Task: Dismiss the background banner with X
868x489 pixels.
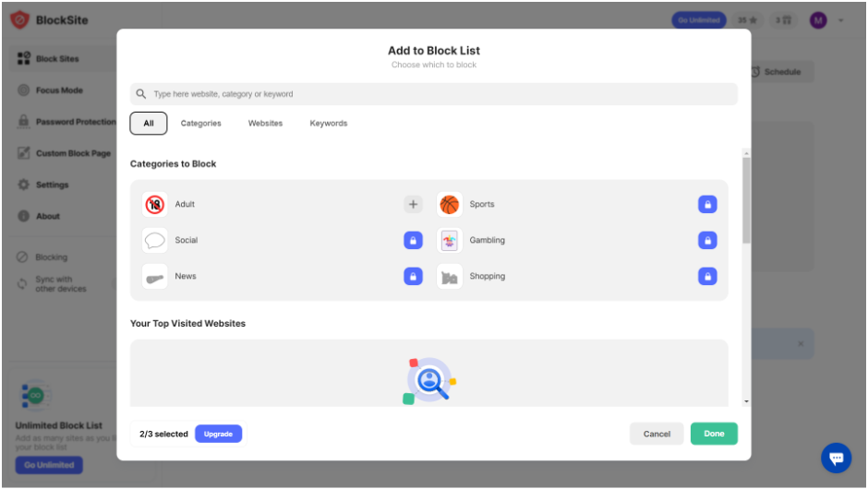Action: pos(801,343)
